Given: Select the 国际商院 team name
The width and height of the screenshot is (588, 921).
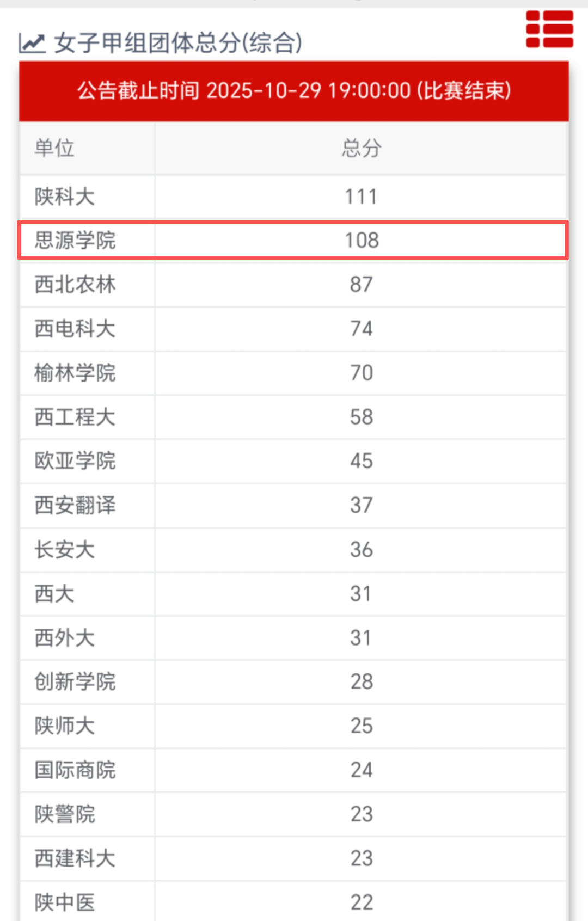Looking at the screenshot, I should point(73,770).
